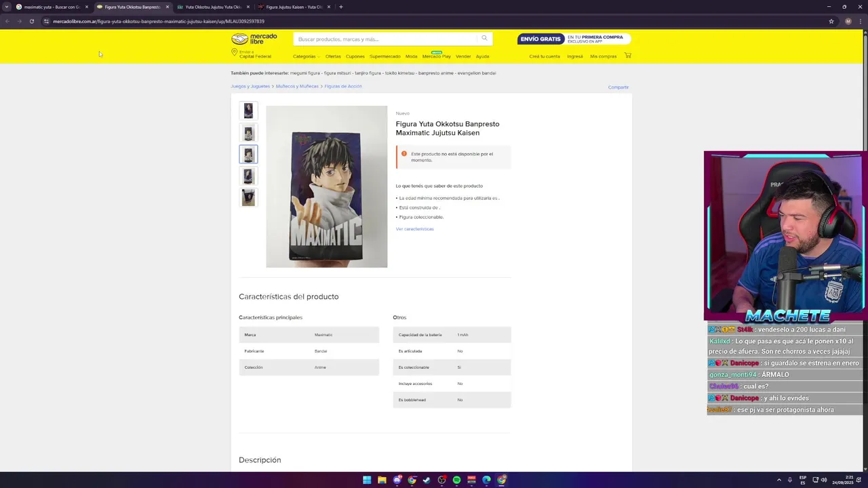Select the first product thumbnail

pyautogui.click(x=248, y=110)
